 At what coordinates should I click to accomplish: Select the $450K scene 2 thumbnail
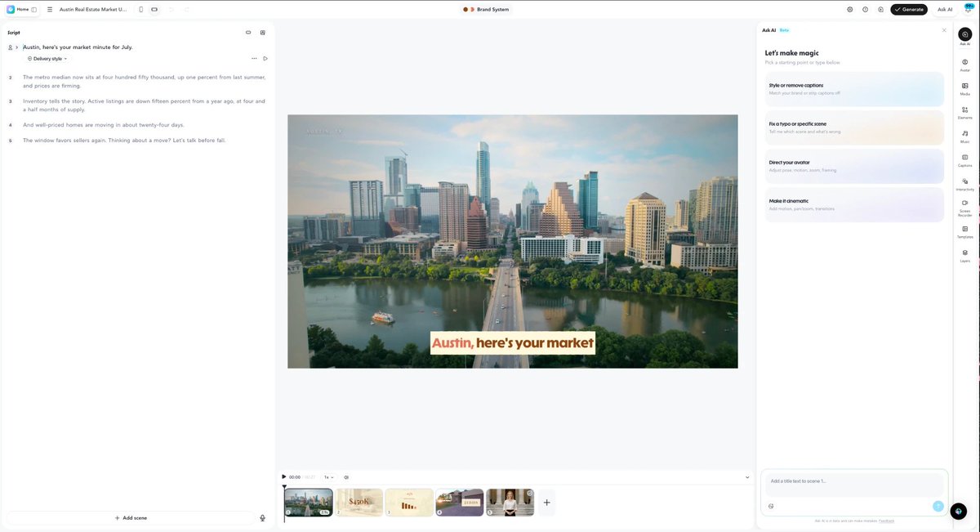pos(359,503)
